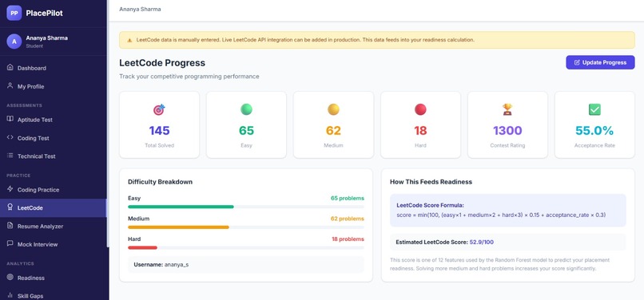The width and height of the screenshot is (644, 300).
Task: Navigate to Coding Test
Action: coord(54,138)
